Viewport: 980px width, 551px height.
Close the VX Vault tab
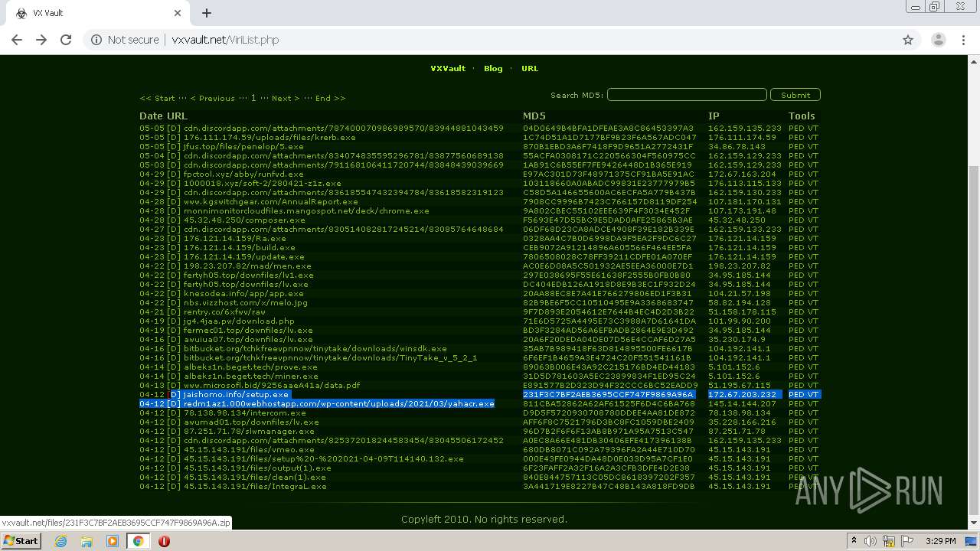click(x=178, y=13)
